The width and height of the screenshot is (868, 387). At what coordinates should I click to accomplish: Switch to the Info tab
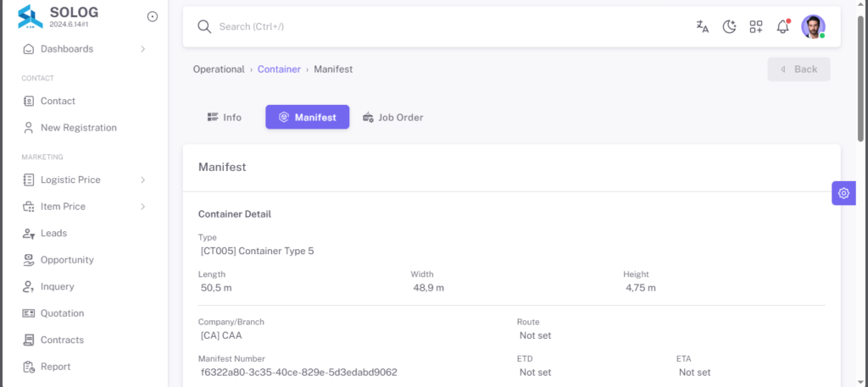(224, 117)
